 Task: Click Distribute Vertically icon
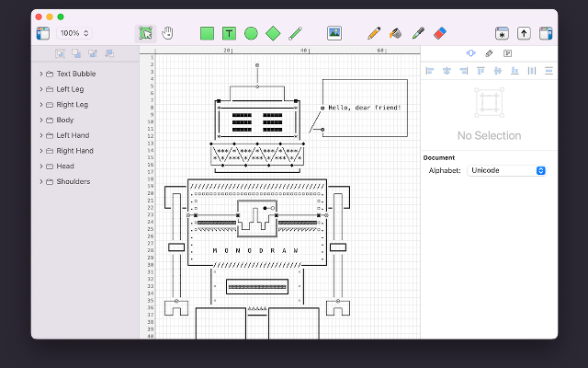click(x=548, y=71)
